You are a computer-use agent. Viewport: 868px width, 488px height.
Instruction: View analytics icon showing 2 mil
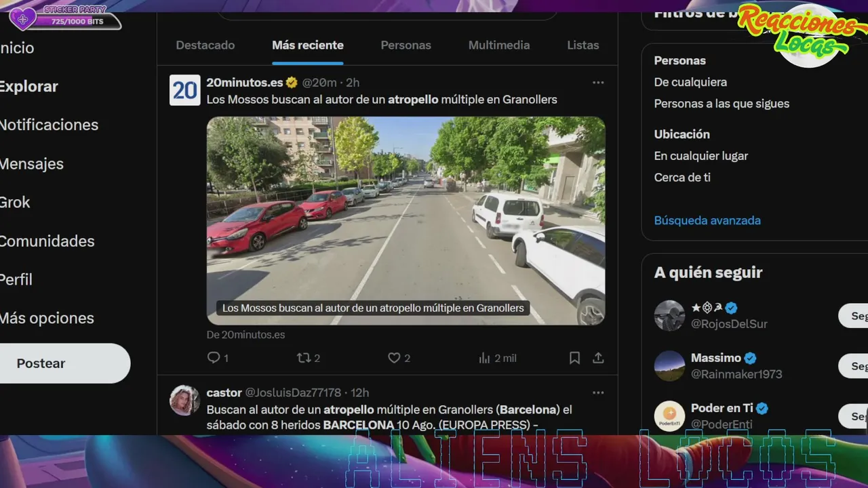click(x=484, y=358)
